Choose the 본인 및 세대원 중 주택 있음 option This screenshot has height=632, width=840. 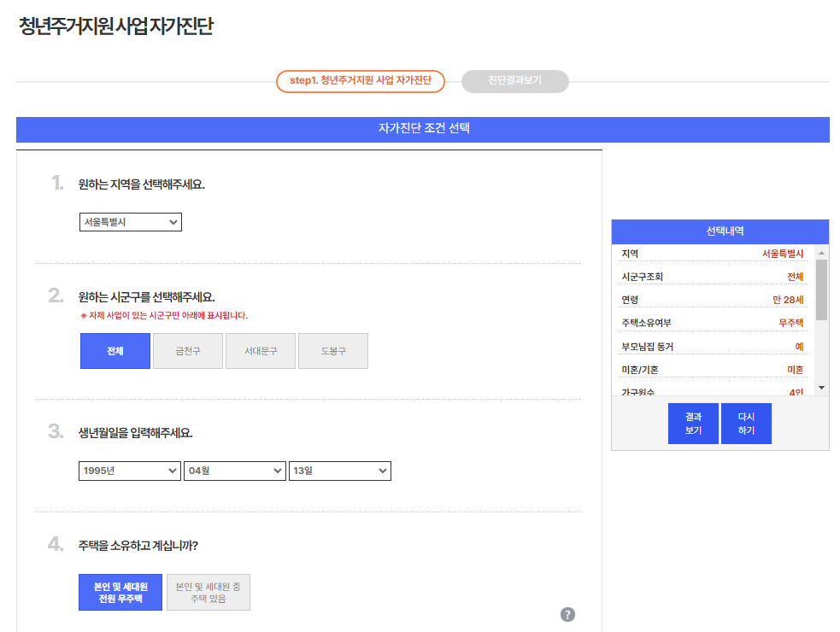pyautogui.click(x=208, y=591)
